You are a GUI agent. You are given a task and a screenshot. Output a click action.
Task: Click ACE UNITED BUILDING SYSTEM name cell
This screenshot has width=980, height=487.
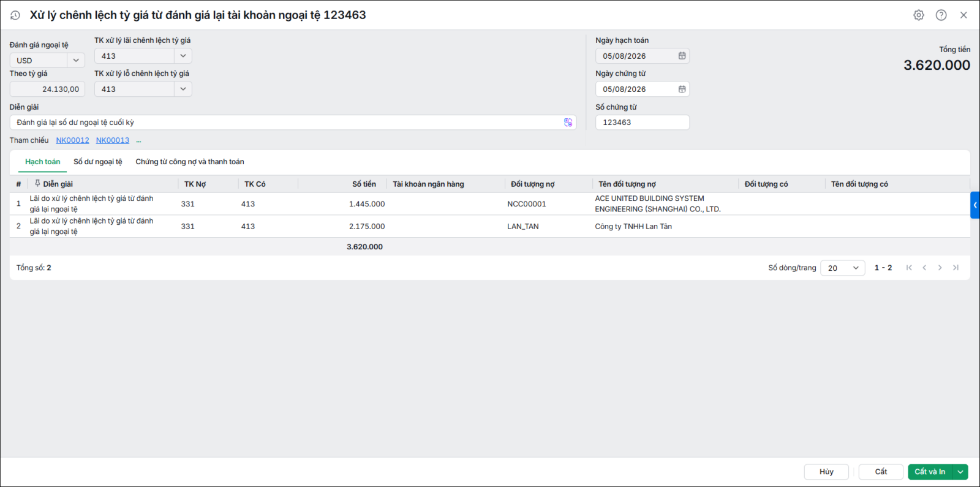[658, 204]
